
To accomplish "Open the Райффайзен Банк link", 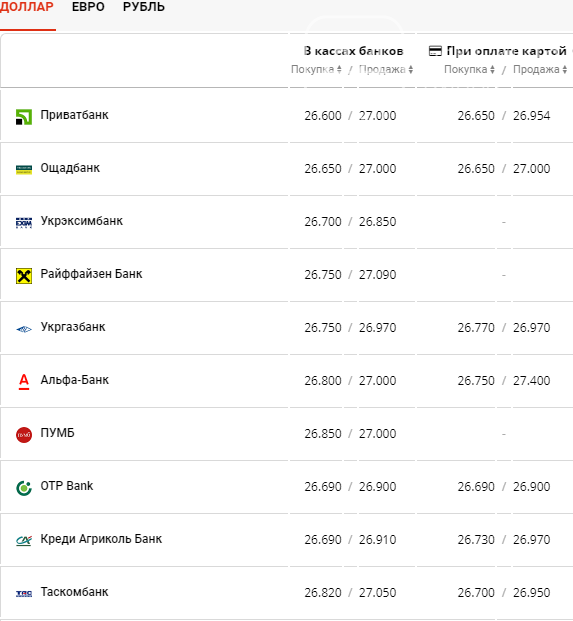I will point(91,274).
